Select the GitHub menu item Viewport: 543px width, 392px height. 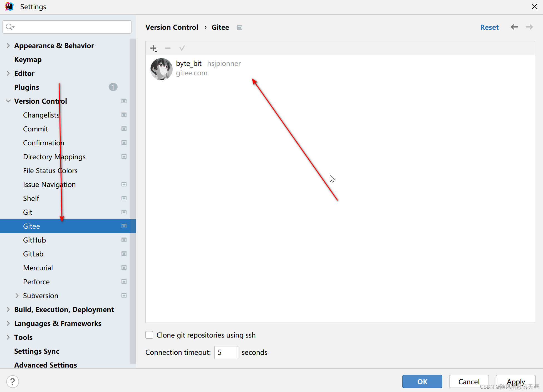click(34, 240)
